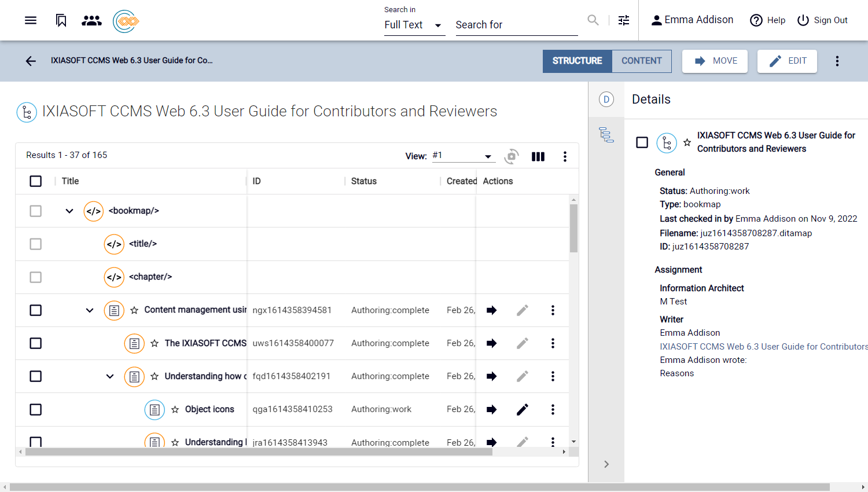Favorite the map star in Details panel

click(x=687, y=142)
